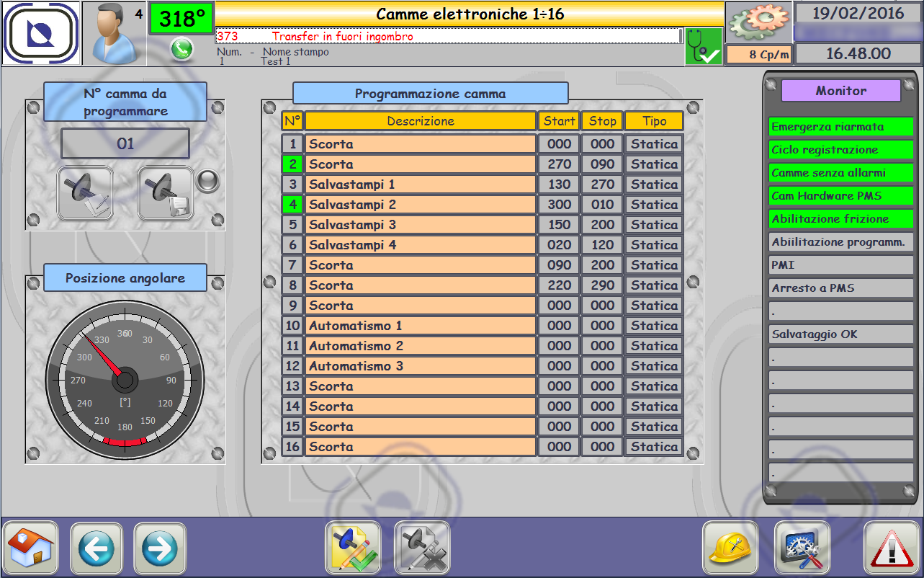The image size is (924, 578).
Task: Click the cam edit pencil icon
Action: (85, 193)
